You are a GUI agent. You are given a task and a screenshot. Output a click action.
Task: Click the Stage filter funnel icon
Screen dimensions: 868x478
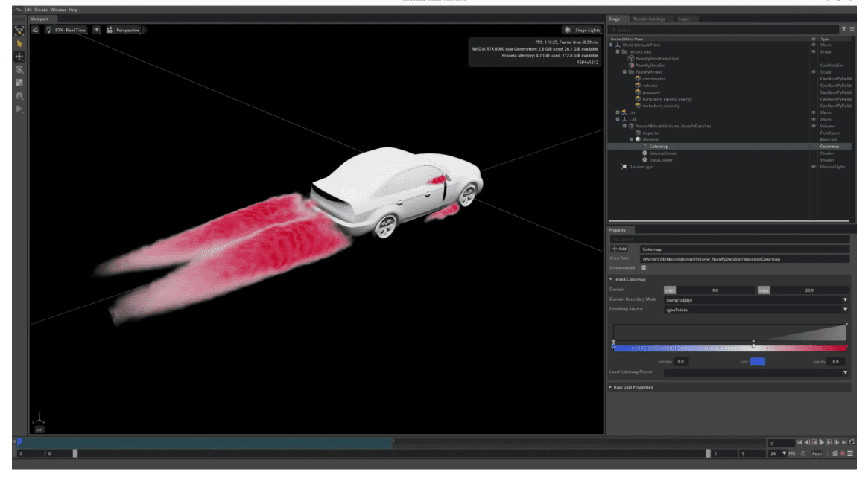[843, 29]
